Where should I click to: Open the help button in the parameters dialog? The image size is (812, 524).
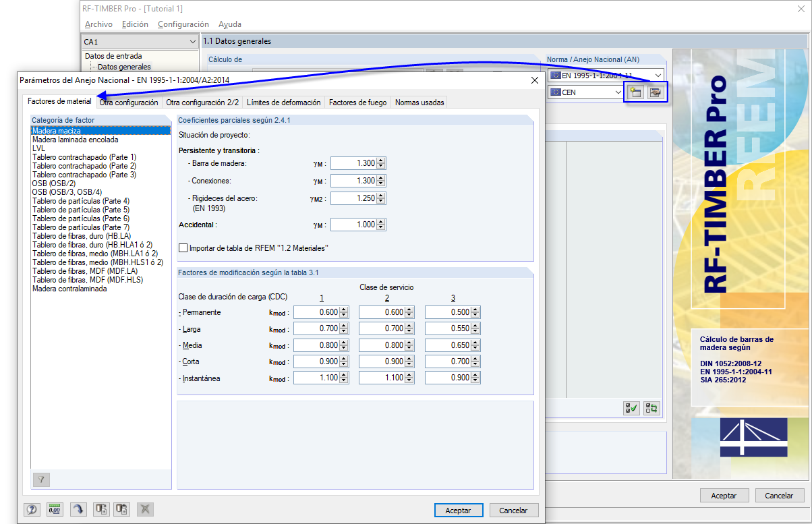click(32, 510)
